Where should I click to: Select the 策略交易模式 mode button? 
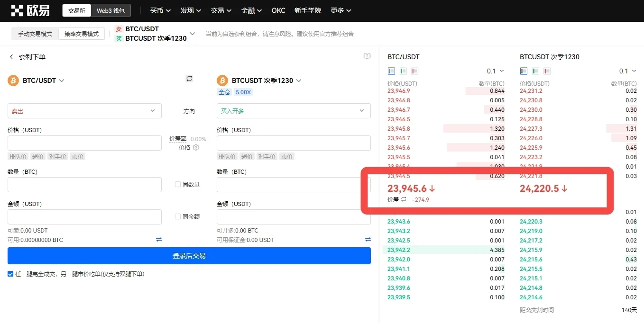pyautogui.click(x=82, y=34)
